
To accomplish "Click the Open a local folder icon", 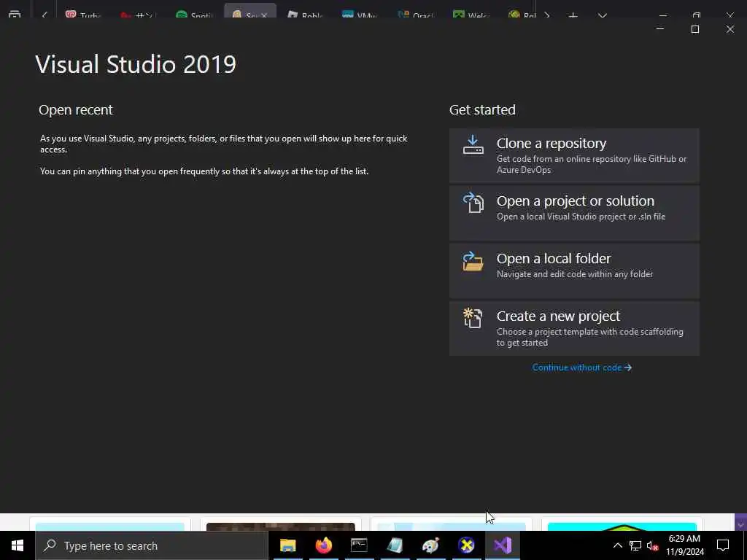I will tap(473, 261).
